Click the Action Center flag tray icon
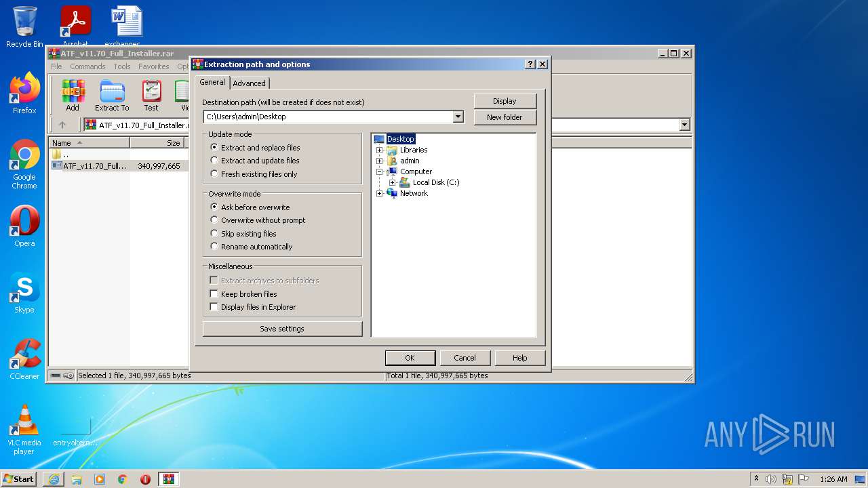 (x=804, y=479)
